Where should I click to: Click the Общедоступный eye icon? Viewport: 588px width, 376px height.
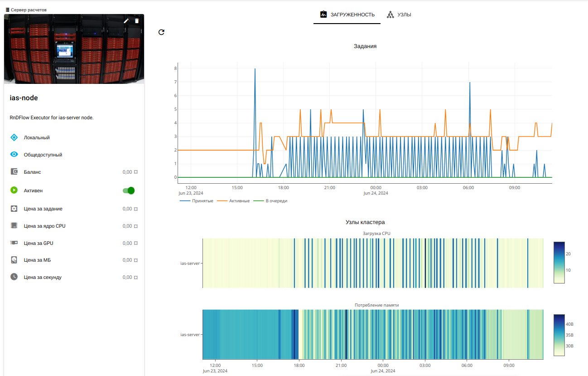(14, 155)
